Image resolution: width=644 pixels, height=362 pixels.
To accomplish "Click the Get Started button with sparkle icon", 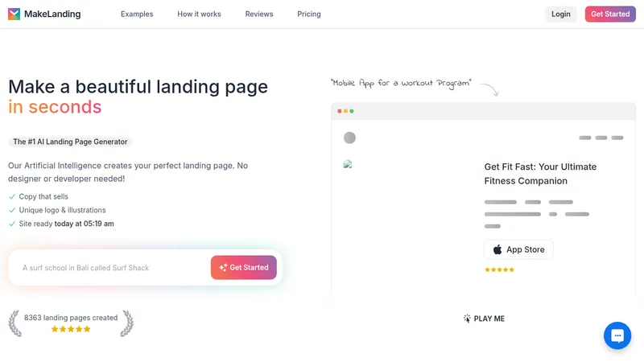I will (244, 268).
